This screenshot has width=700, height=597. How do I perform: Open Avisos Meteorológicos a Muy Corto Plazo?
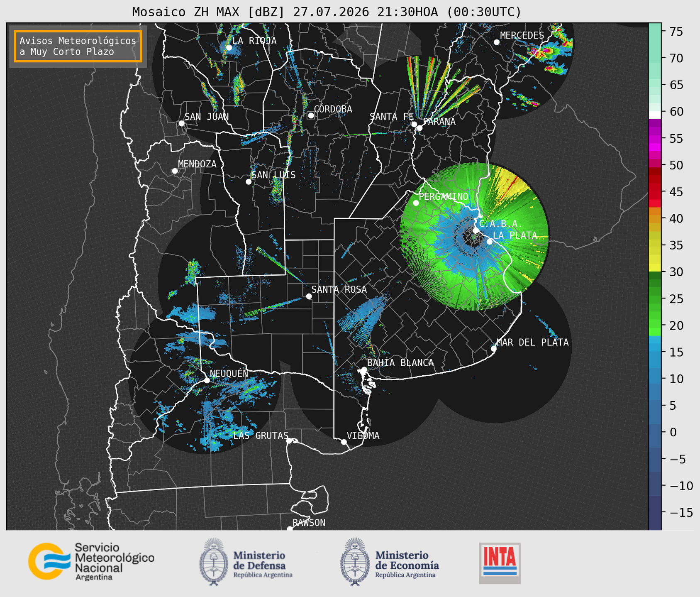click(x=78, y=46)
